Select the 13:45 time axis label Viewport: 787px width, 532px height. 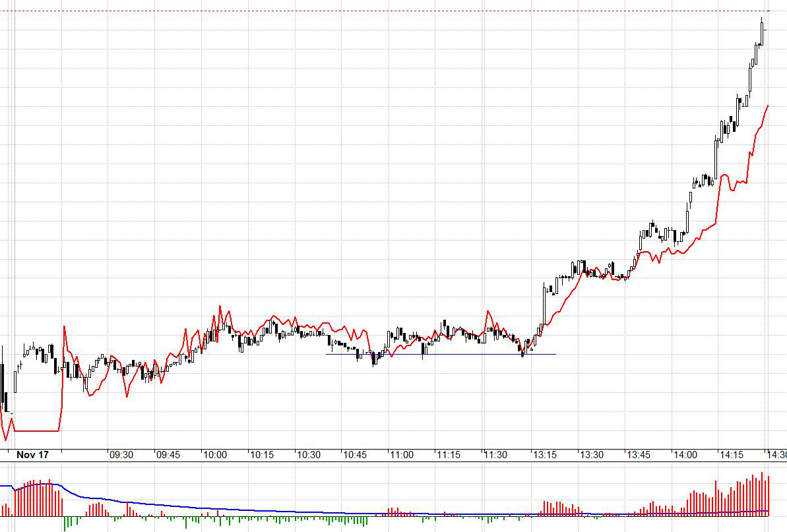point(638,455)
